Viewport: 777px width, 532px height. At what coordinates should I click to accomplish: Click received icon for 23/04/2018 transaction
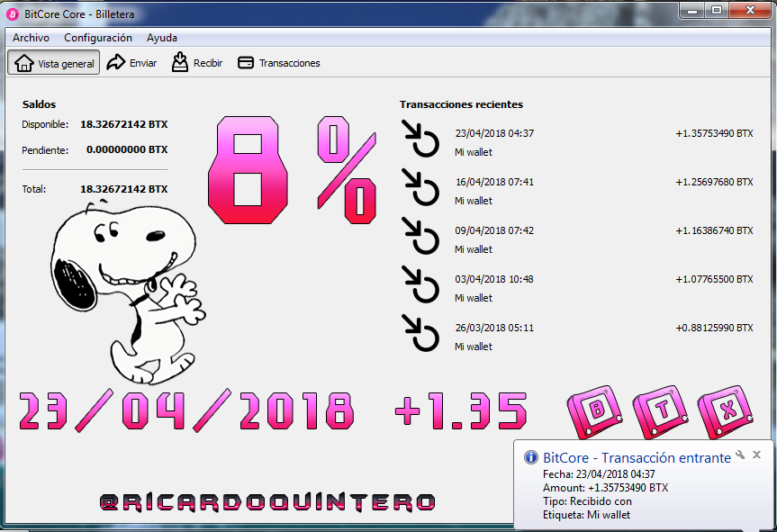(420, 139)
